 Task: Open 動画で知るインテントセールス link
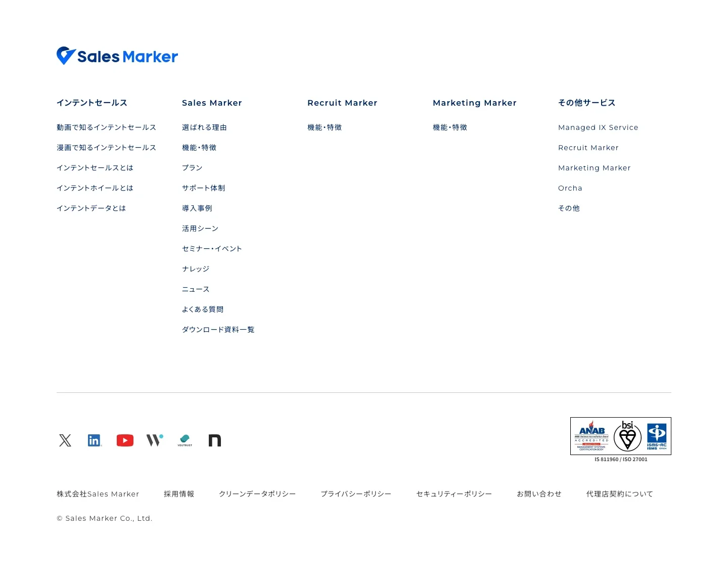pos(106,127)
